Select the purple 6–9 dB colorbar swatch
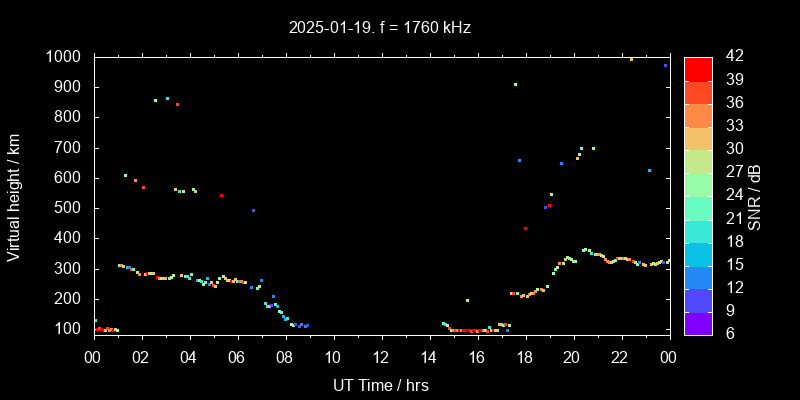 coord(698,322)
